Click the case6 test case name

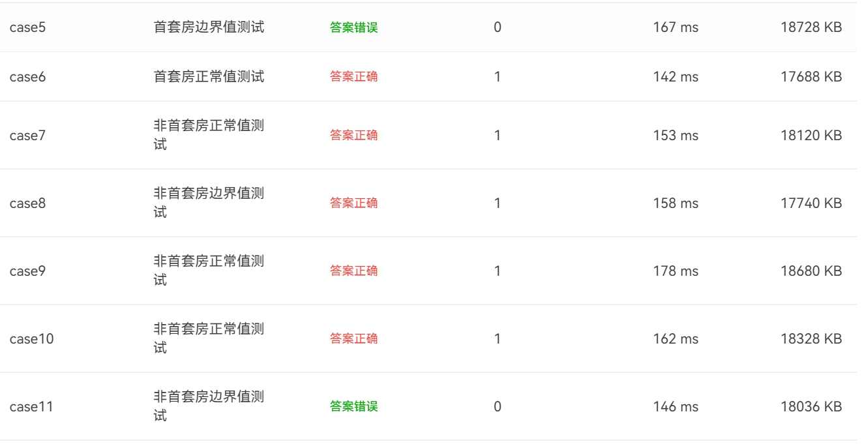click(27, 77)
